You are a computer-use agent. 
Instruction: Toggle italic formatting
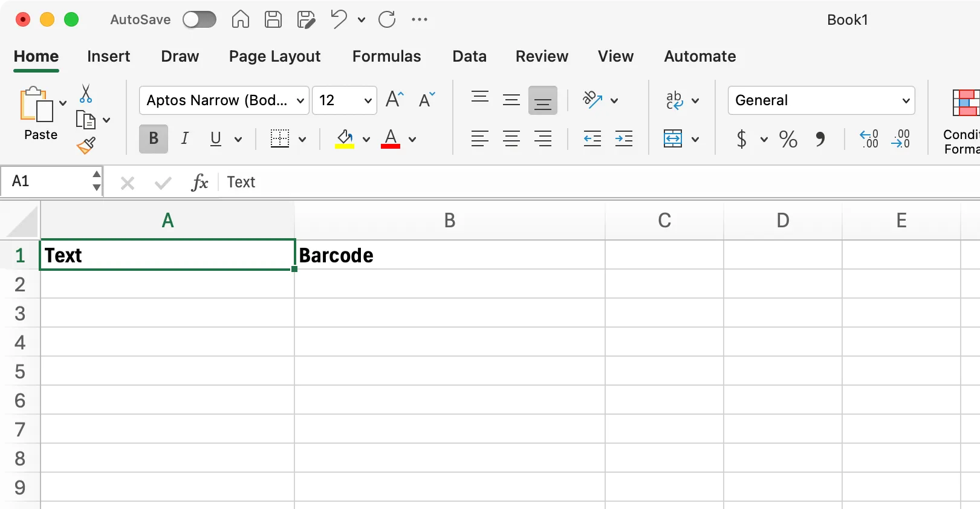(185, 139)
